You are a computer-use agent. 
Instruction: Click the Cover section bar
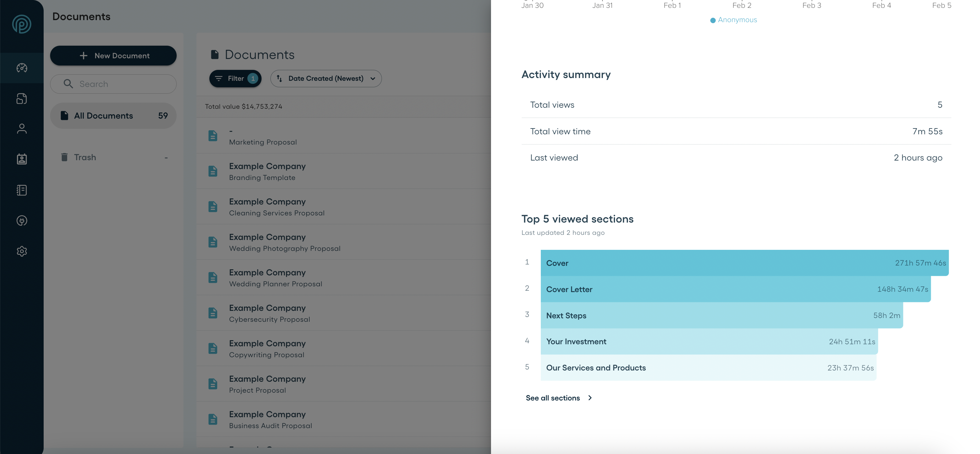point(744,263)
